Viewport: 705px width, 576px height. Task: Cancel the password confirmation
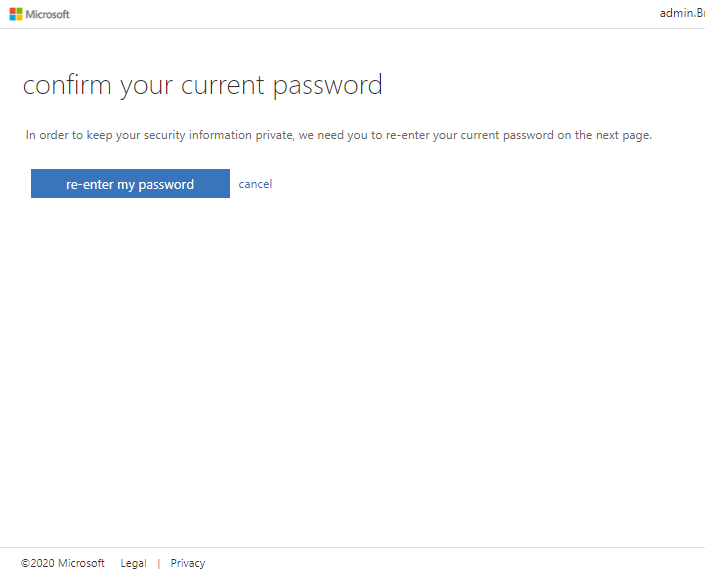tap(255, 184)
